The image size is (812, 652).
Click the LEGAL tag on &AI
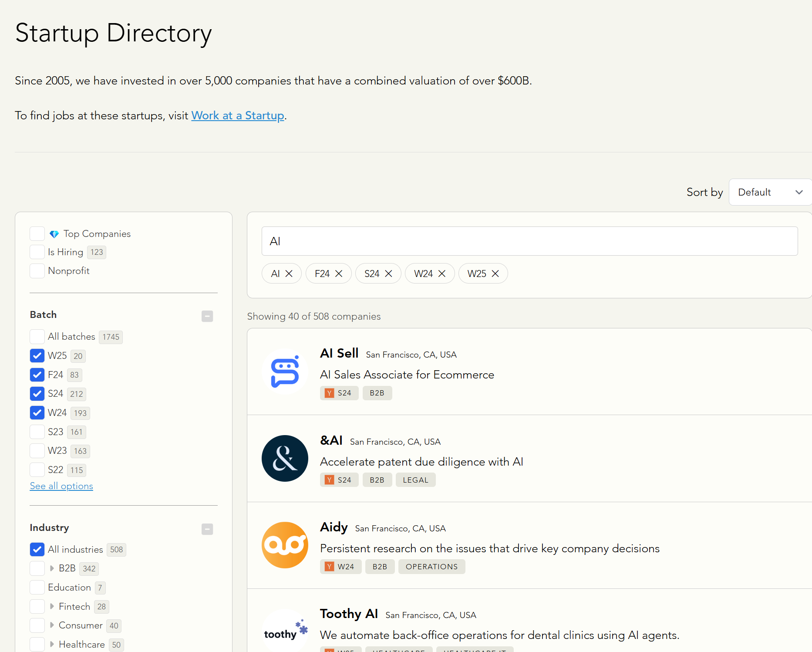click(415, 480)
